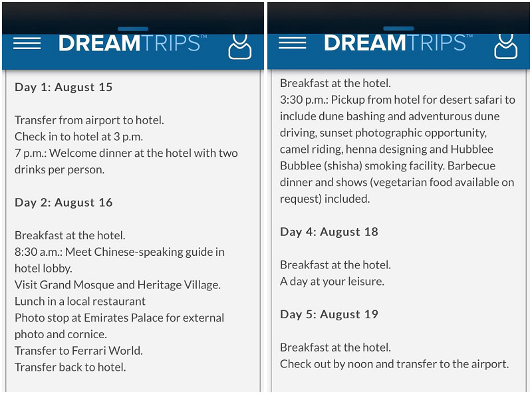Click the DreamTrips logo on the right screen
This screenshot has width=532, height=394.
coord(398,43)
